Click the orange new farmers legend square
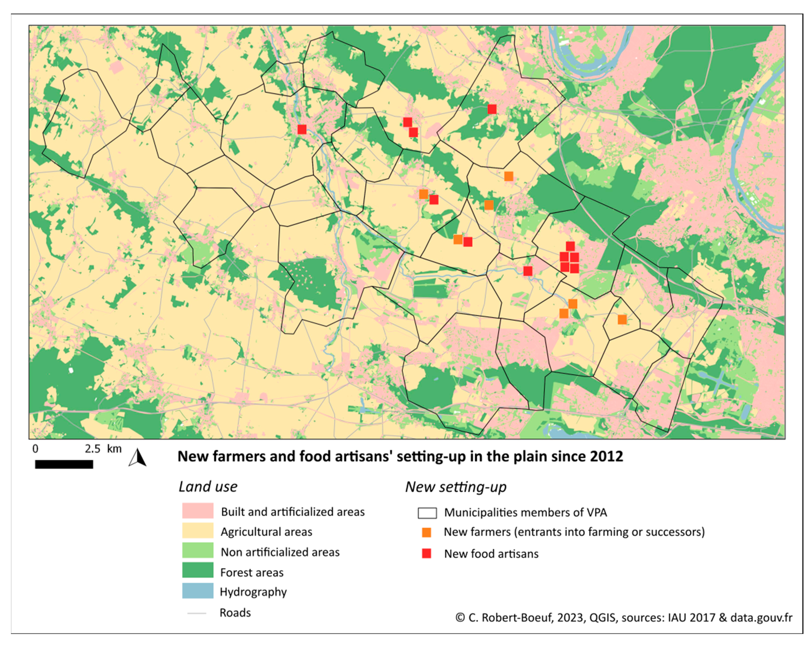Viewport: 812px width, 653px height. click(426, 532)
